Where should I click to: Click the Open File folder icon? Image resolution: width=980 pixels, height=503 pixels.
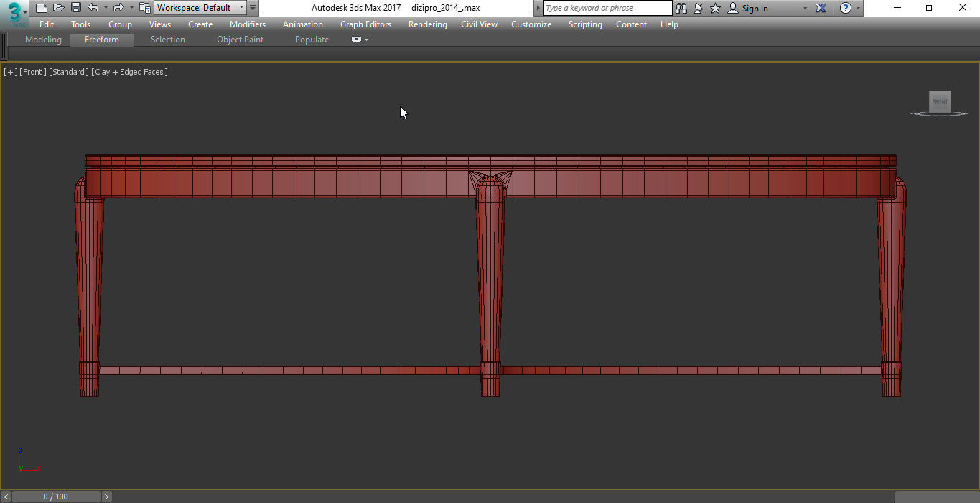[x=59, y=8]
